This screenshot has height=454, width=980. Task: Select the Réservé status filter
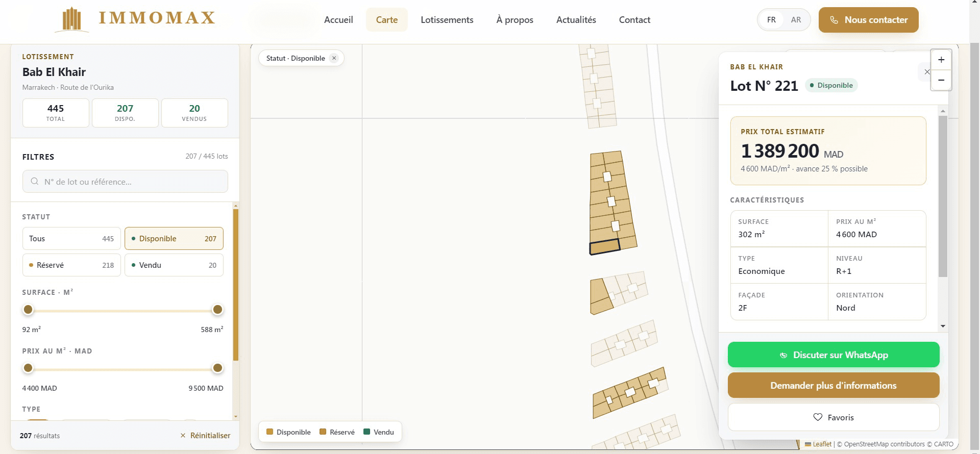(x=71, y=265)
